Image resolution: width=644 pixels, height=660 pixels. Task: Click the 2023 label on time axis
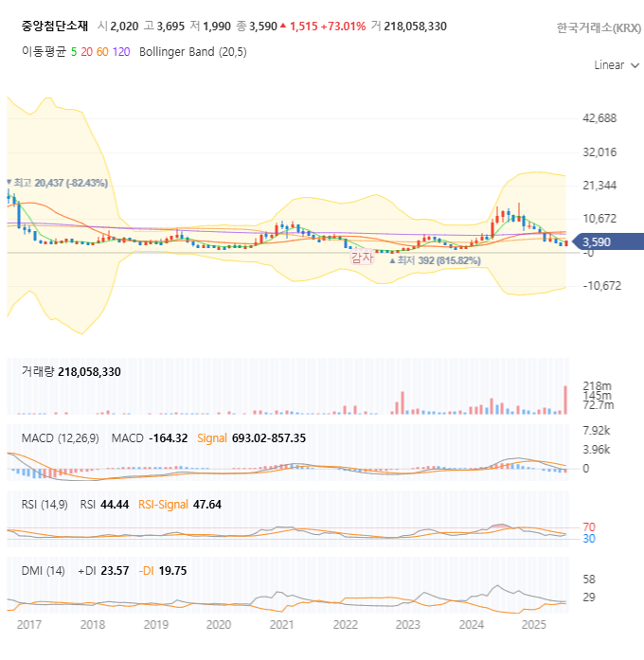pyautogui.click(x=408, y=625)
